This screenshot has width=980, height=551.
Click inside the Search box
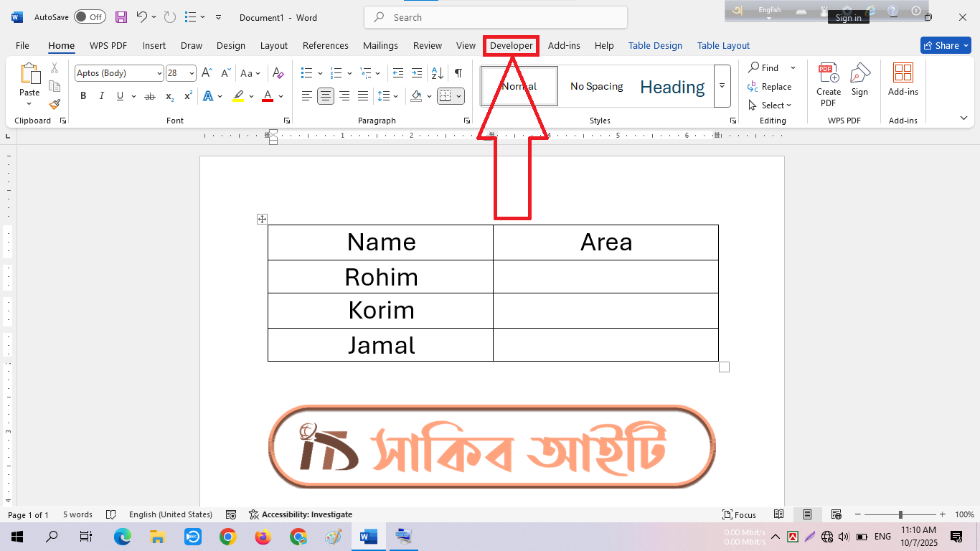(x=495, y=17)
